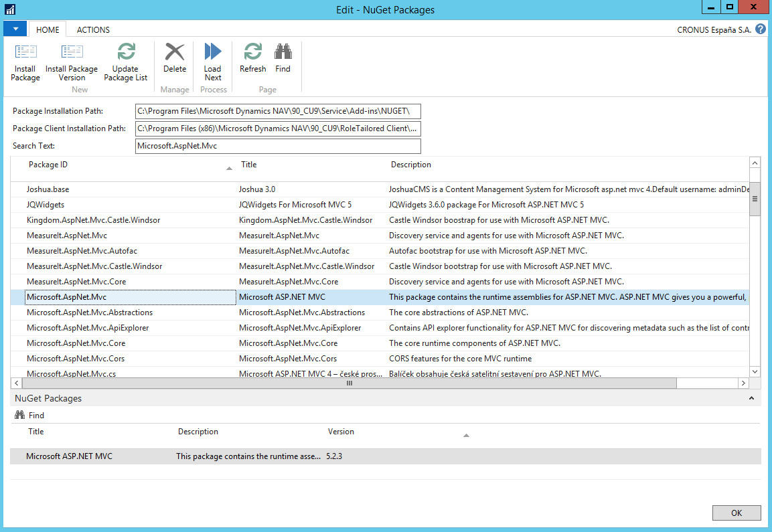Select the MeasureIt.AspNet.Mvc package ID
This screenshot has height=532, width=772.
[67, 236]
